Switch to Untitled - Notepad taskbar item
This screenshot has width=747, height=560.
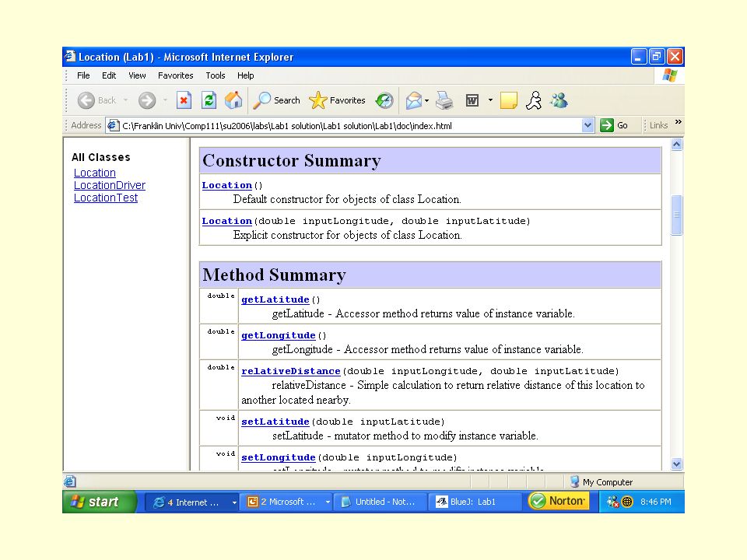pyautogui.click(x=380, y=502)
